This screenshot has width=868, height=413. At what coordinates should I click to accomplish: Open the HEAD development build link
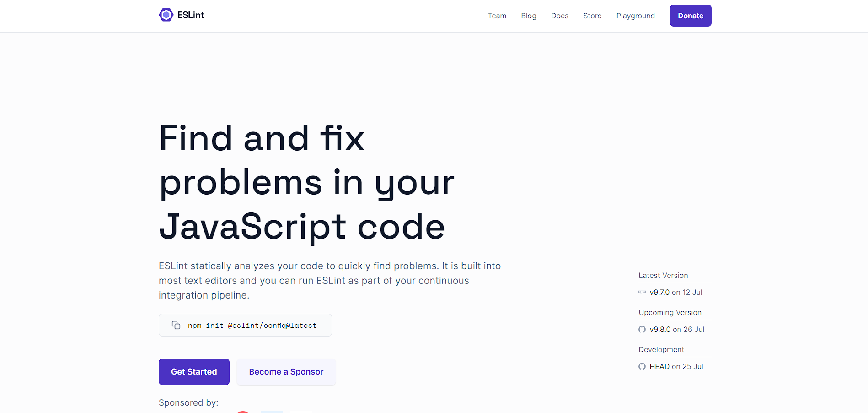(659, 366)
